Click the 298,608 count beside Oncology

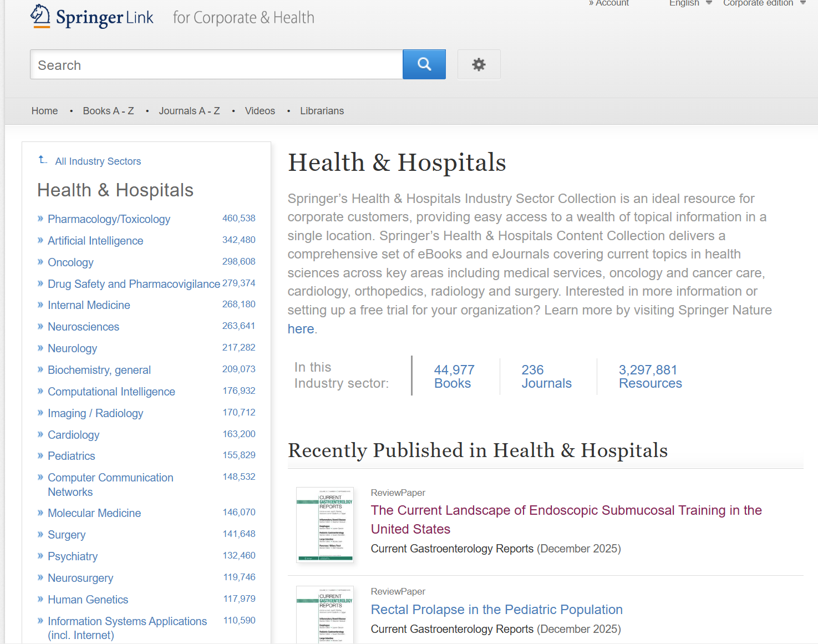pyautogui.click(x=238, y=262)
